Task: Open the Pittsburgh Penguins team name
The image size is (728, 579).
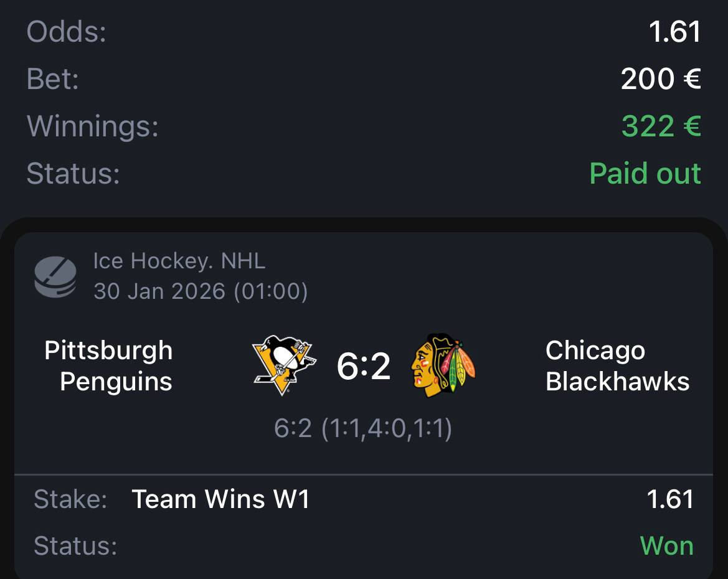Action: [x=108, y=366]
